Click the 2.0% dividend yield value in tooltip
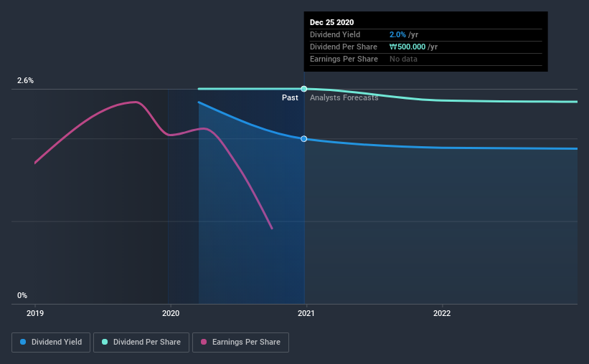Image resolution: width=589 pixels, height=364 pixels. pos(397,34)
